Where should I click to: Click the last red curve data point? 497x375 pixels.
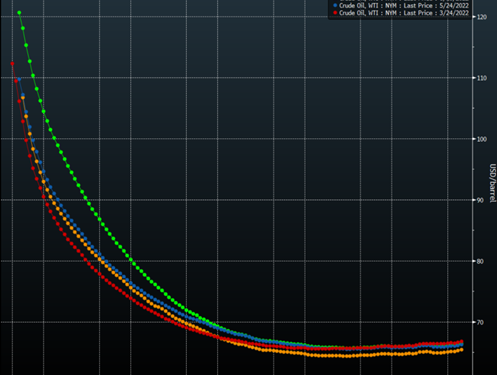coord(462,342)
